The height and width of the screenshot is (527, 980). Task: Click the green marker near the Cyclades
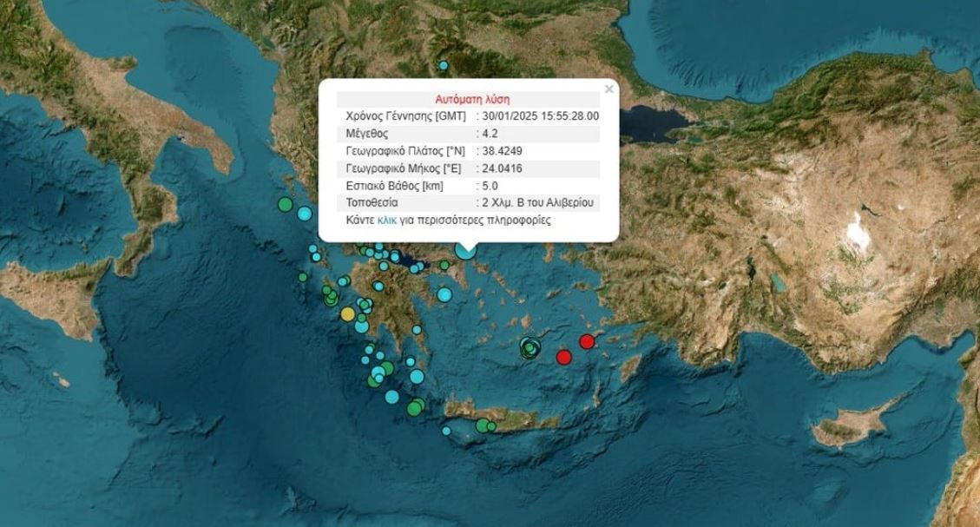click(529, 348)
